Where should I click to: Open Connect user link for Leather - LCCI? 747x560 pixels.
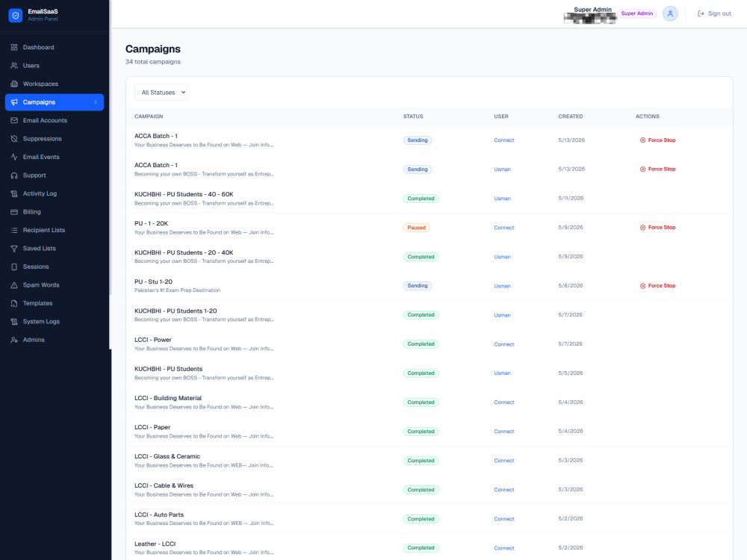click(x=504, y=548)
